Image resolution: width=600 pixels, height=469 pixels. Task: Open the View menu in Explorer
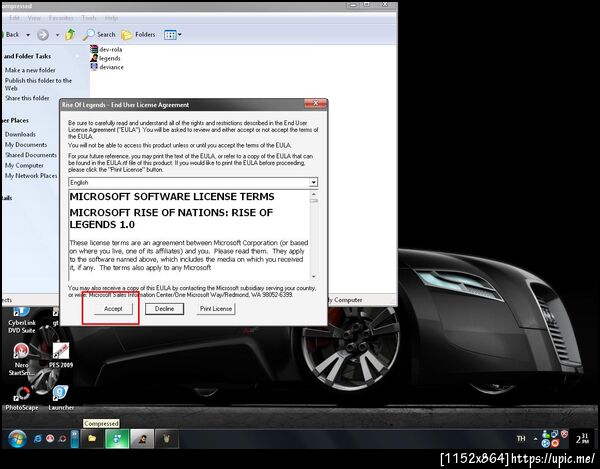coord(34,18)
